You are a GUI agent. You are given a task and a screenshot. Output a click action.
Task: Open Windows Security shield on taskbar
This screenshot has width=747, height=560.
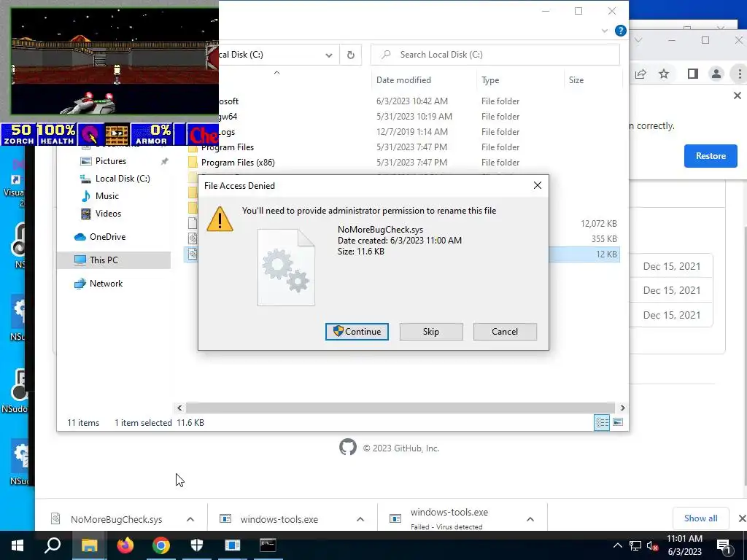click(x=197, y=545)
